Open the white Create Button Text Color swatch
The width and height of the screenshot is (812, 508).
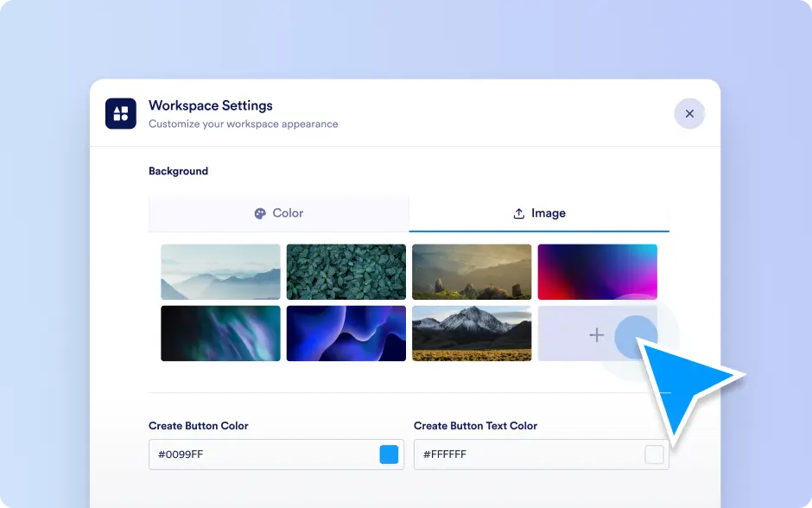click(654, 454)
